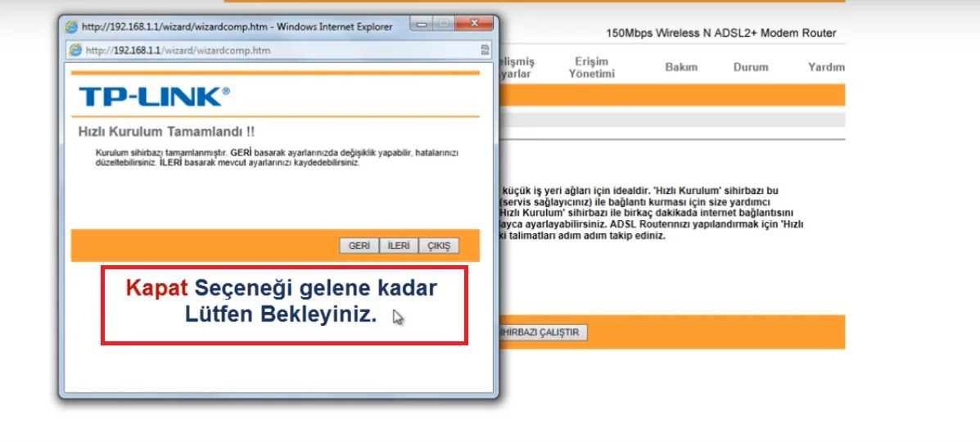Click the GERİ button in wizard
Viewport: 980px width, 442px height.
(359, 246)
